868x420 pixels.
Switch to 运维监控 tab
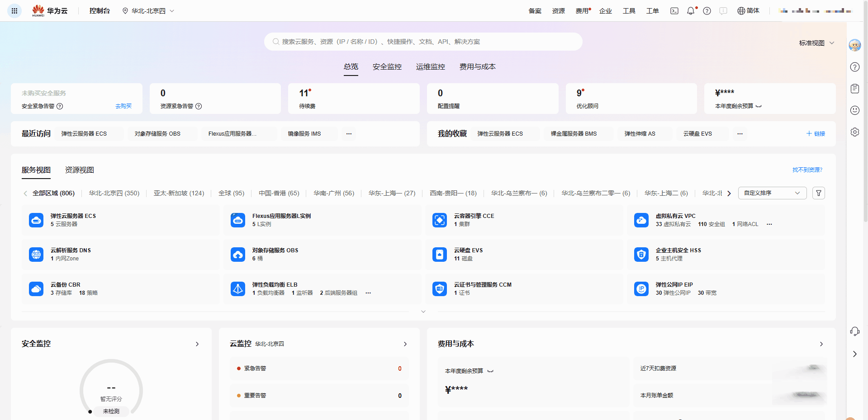pos(431,67)
